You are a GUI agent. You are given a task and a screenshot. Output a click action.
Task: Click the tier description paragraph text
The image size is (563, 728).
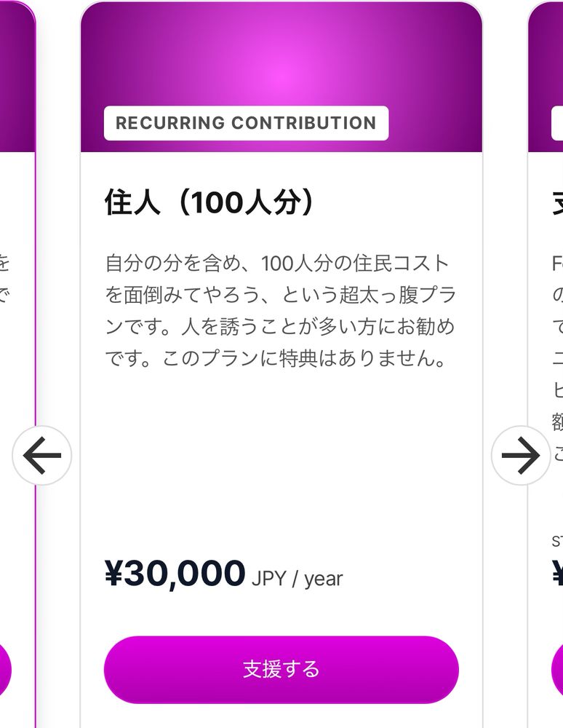281,311
